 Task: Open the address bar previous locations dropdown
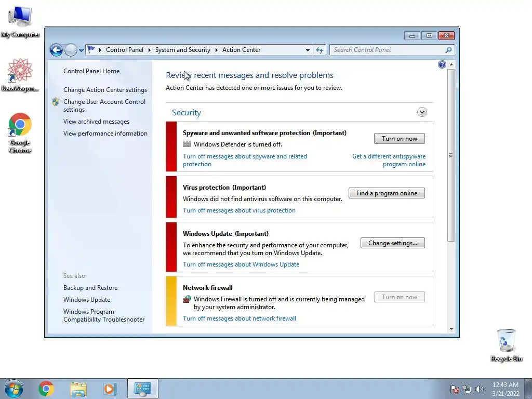308,50
